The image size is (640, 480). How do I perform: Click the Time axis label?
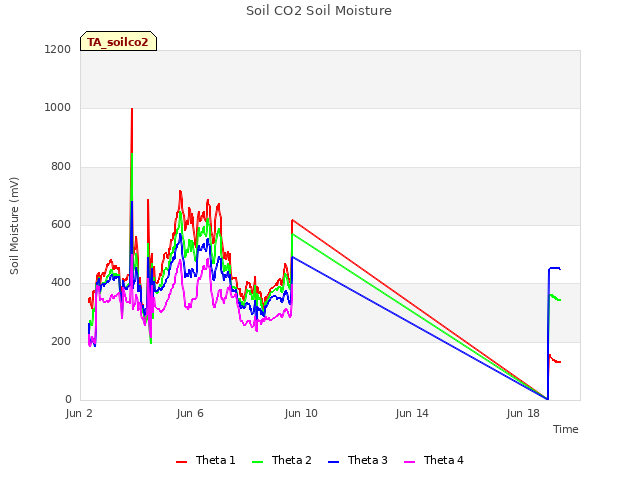[566, 429]
